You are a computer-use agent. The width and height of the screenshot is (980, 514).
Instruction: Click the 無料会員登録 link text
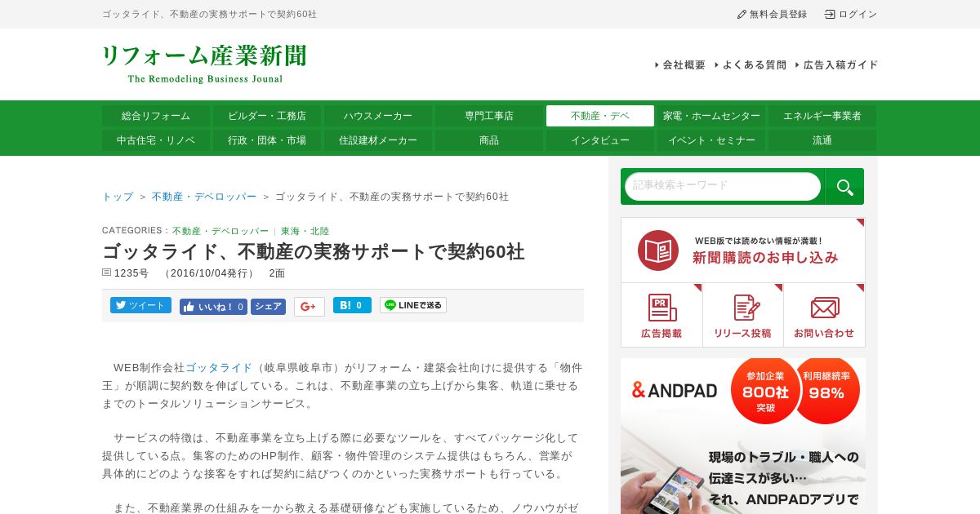[778, 15]
